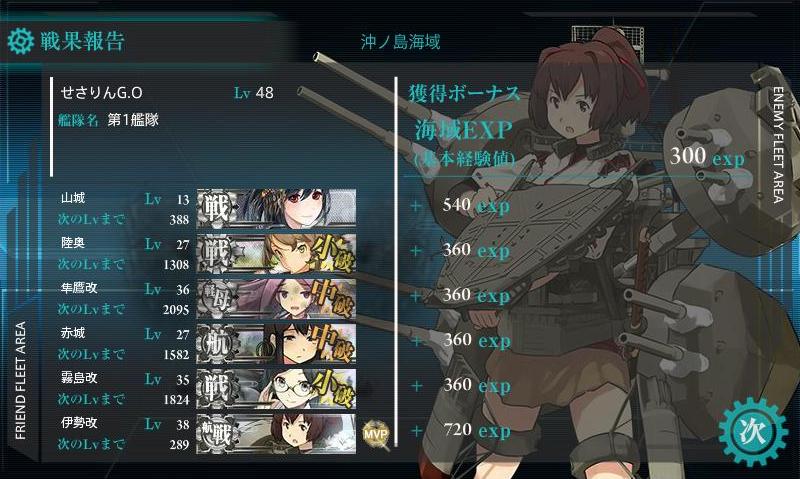Image resolution: width=800 pixels, height=479 pixels.
Task: Click 隼鷹改's 軽母 ship-type badge
Action: coord(218,298)
